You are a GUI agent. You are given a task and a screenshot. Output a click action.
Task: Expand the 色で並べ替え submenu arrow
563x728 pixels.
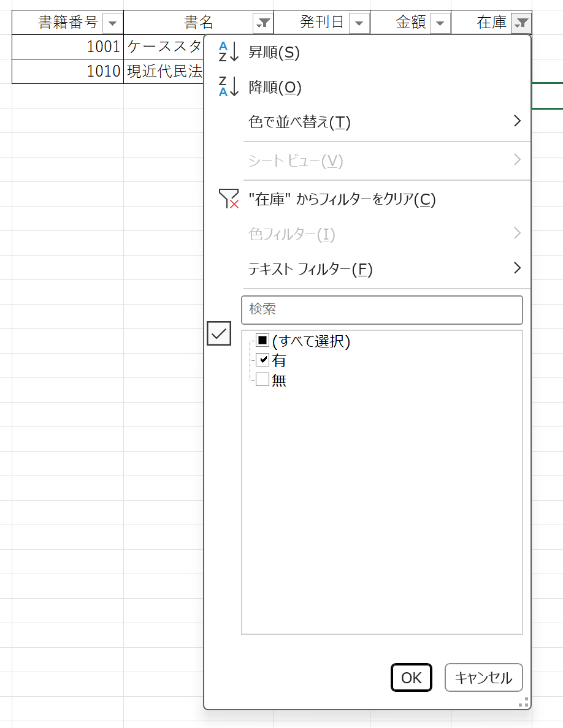517,121
